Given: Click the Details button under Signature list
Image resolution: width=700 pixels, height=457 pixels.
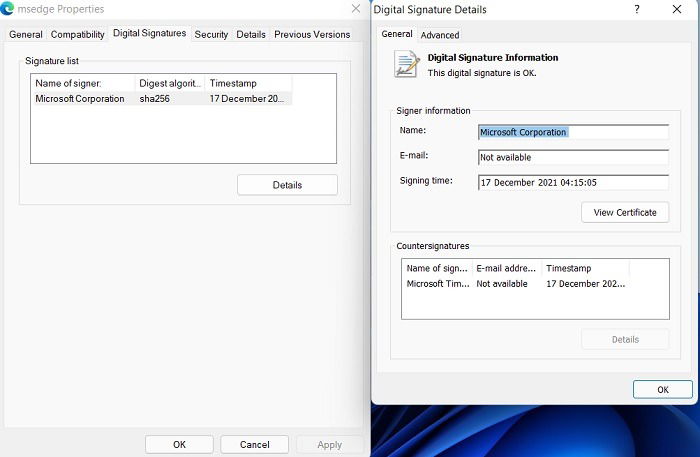Looking at the screenshot, I should tap(287, 185).
